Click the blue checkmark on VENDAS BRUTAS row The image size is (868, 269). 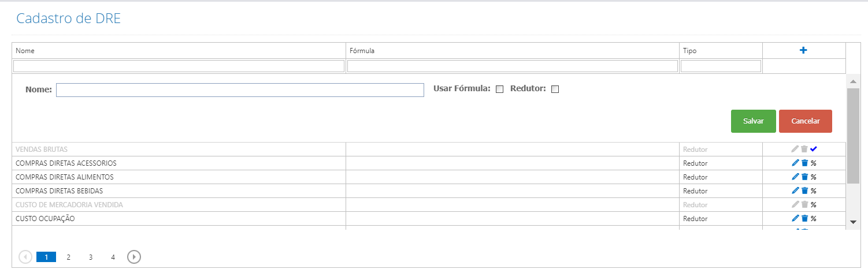tap(814, 149)
